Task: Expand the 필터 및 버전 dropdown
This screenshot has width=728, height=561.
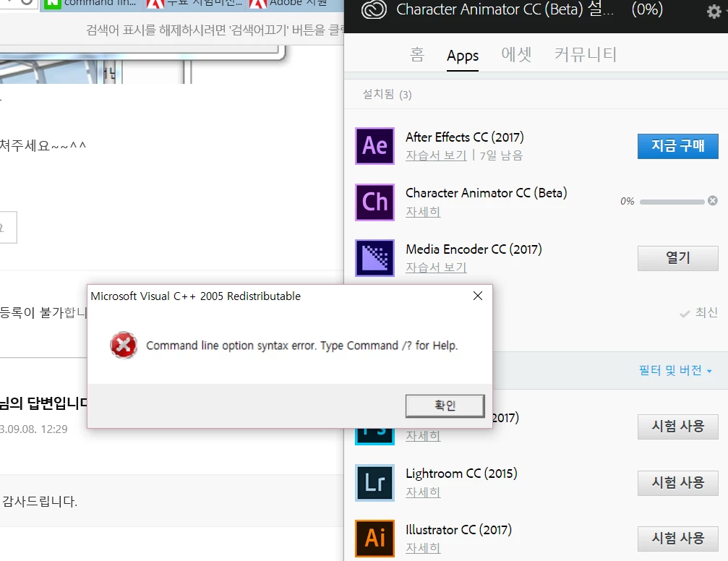Action: 675,371
